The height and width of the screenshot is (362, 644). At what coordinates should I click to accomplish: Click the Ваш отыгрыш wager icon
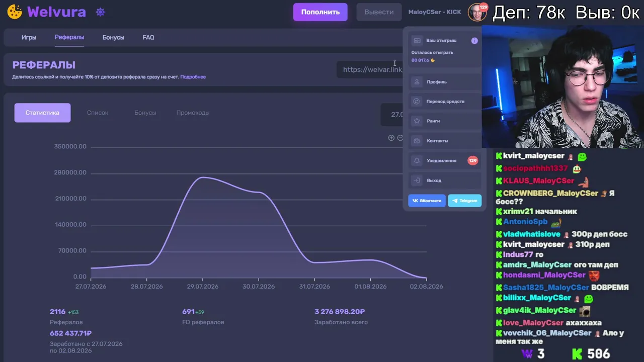point(417,41)
